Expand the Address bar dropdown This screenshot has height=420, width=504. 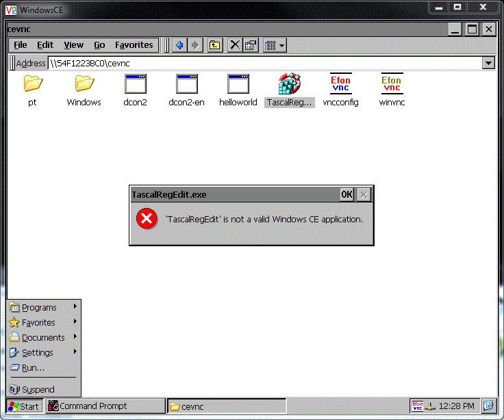pos(488,63)
